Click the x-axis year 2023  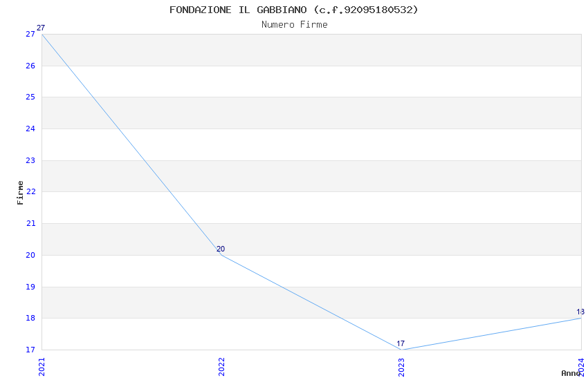pyautogui.click(x=401, y=367)
